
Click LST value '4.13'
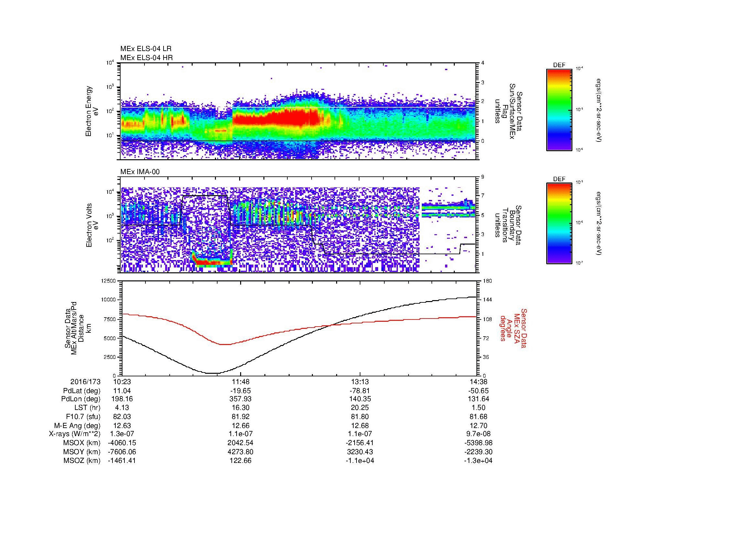(x=122, y=408)
